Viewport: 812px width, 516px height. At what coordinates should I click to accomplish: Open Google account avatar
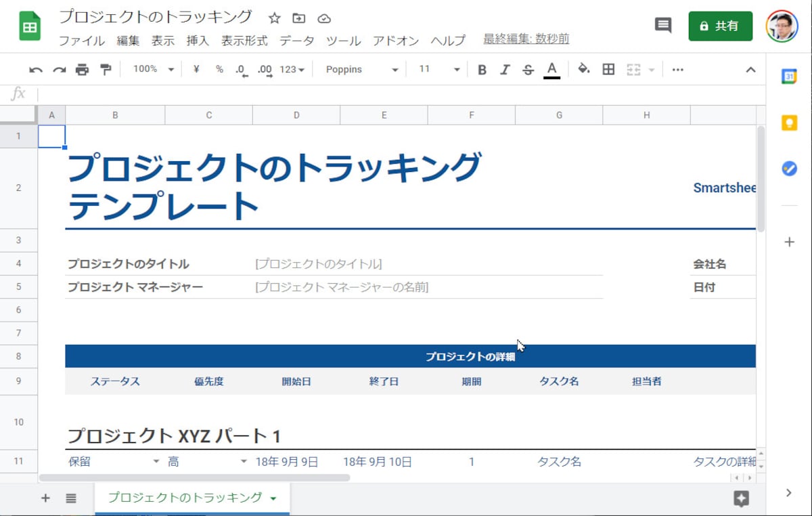click(x=782, y=26)
